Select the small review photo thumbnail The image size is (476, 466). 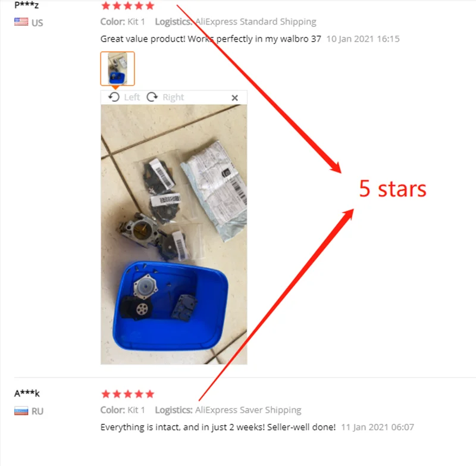coord(117,68)
